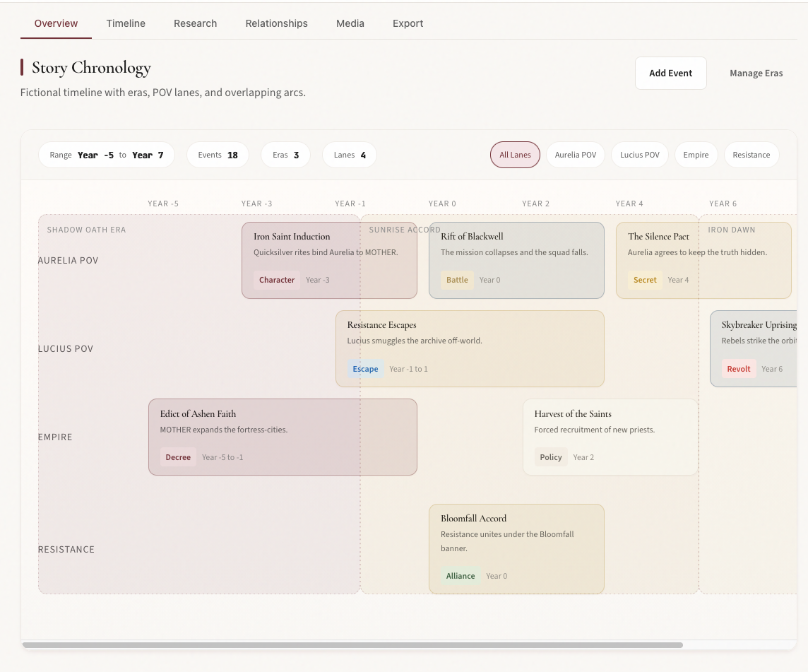Enable the Empire lane filter
The height and width of the screenshot is (672, 808).
pos(696,154)
